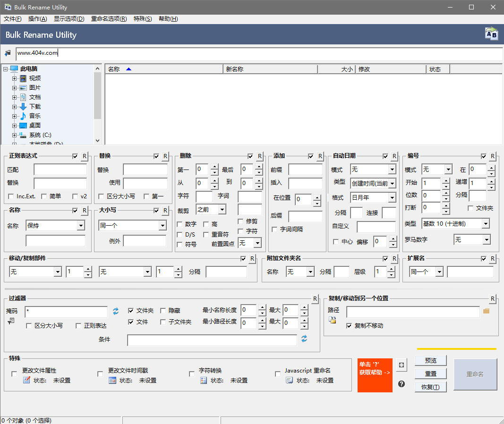The image size is (504, 424).
Task: Open the 大小写 case dropdown showing 同一个
Action: (x=162, y=226)
